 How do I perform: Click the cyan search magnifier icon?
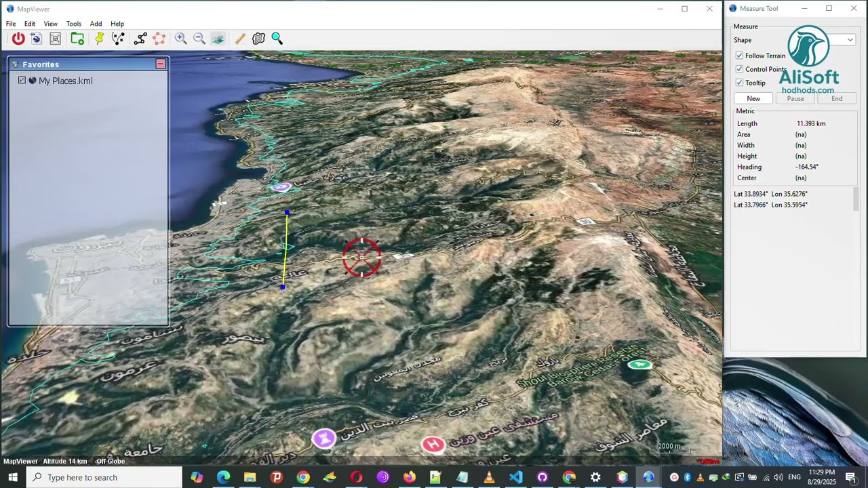[x=277, y=39]
